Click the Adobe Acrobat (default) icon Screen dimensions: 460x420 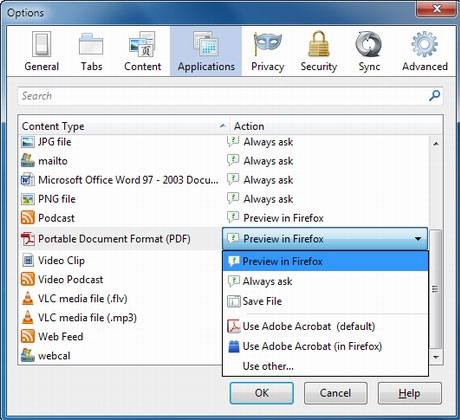pos(234,326)
